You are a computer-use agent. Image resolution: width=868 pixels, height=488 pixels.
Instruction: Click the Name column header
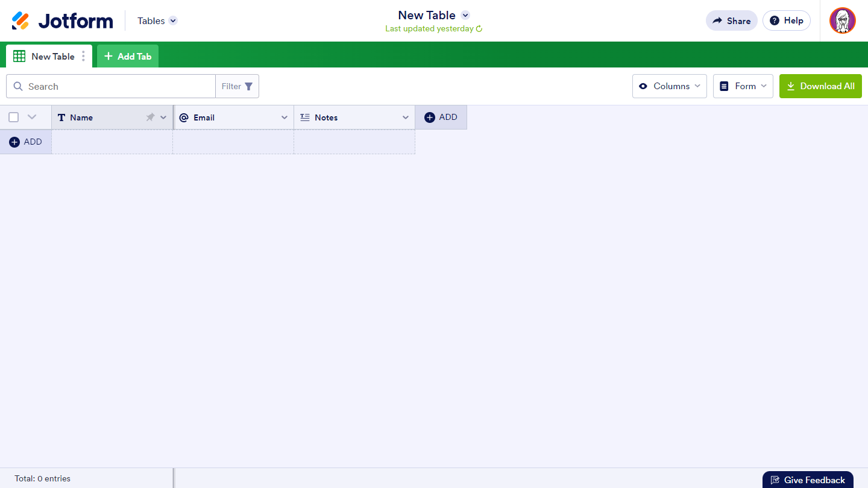[112, 117]
